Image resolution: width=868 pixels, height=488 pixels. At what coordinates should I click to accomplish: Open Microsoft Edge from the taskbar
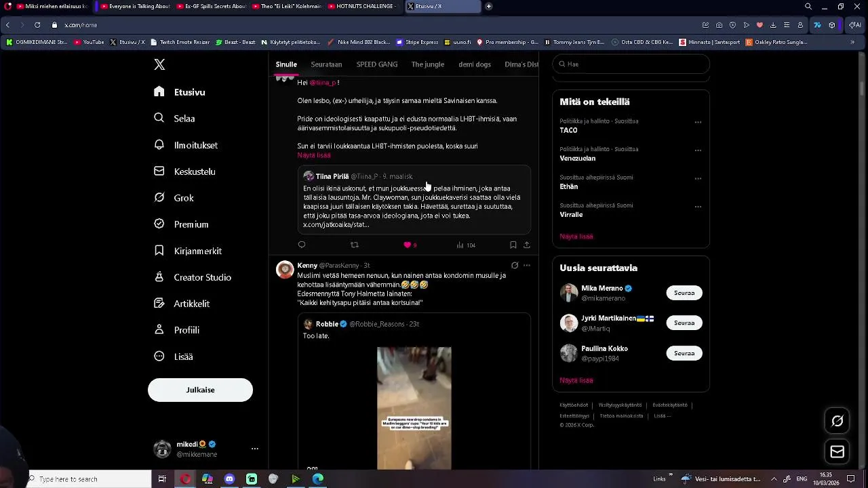[318, 479]
